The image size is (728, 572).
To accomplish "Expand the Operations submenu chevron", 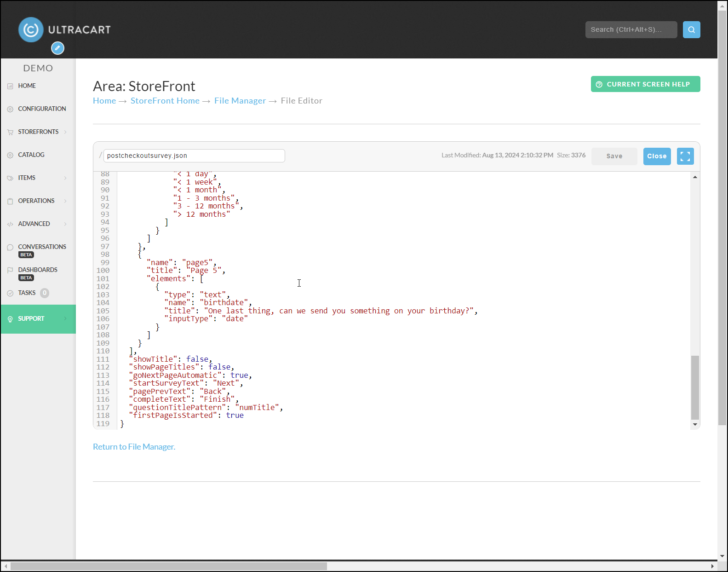I will tap(65, 201).
